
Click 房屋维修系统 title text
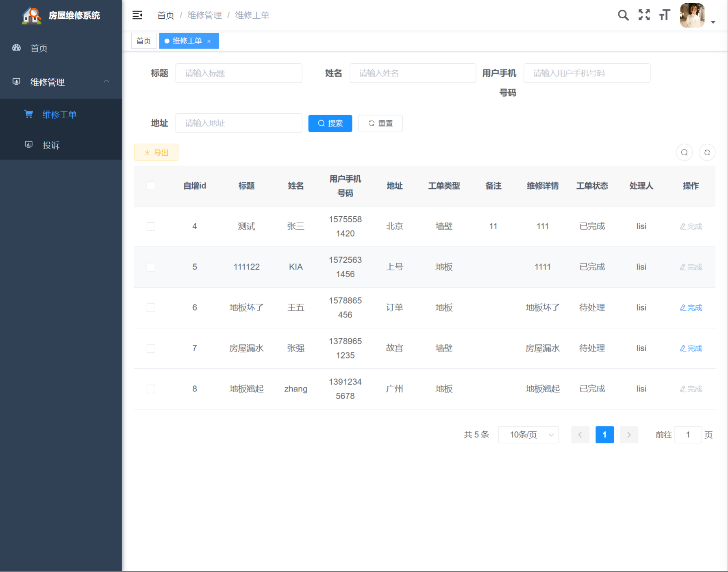pyautogui.click(x=74, y=15)
